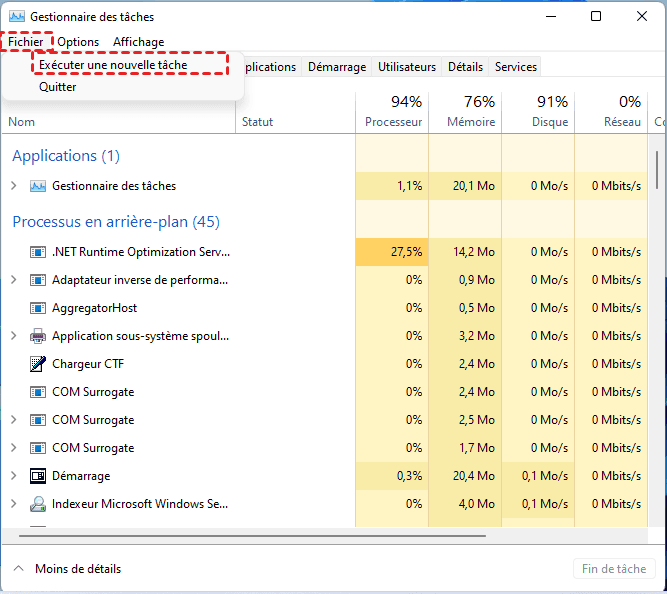The height and width of the screenshot is (594, 667).
Task: Choose Exécuter une nouvelle tâche
Action: (113, 65)
